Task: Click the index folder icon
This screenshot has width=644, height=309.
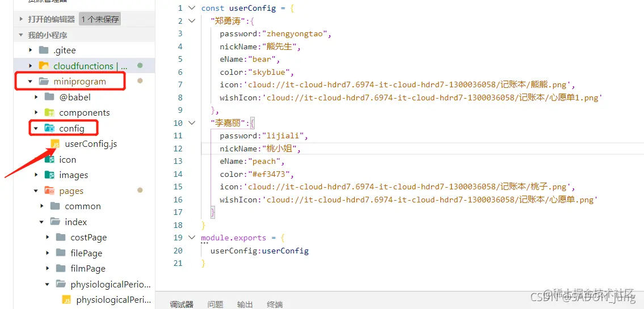Action: [x=55, y=222]
